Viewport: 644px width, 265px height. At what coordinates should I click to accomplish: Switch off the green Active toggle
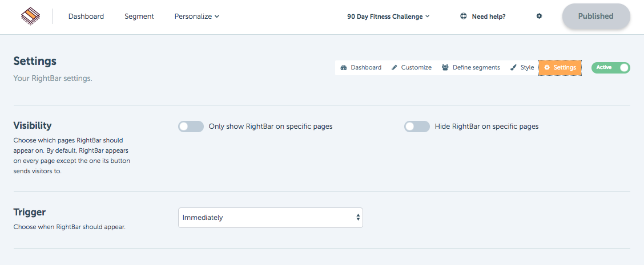tap(611, 68)
